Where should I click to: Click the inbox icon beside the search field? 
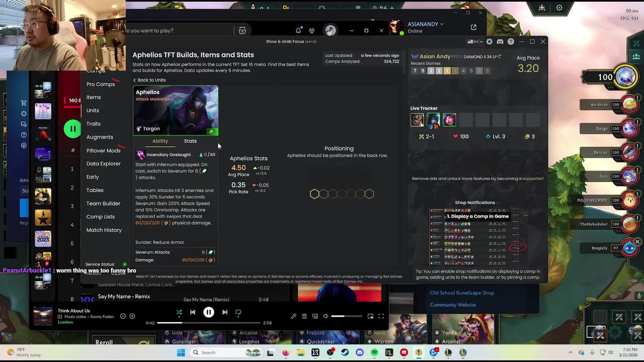[x=242, y=31]
